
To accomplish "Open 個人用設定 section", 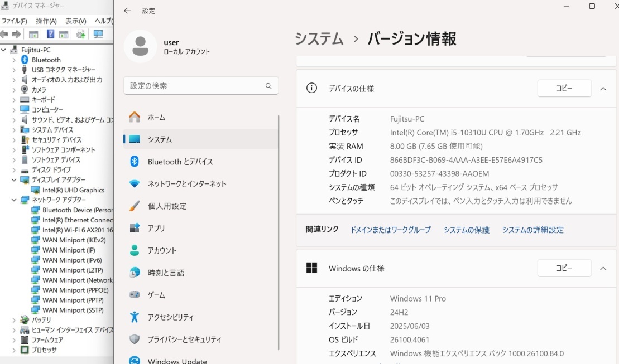I will (x=167, y=206).
